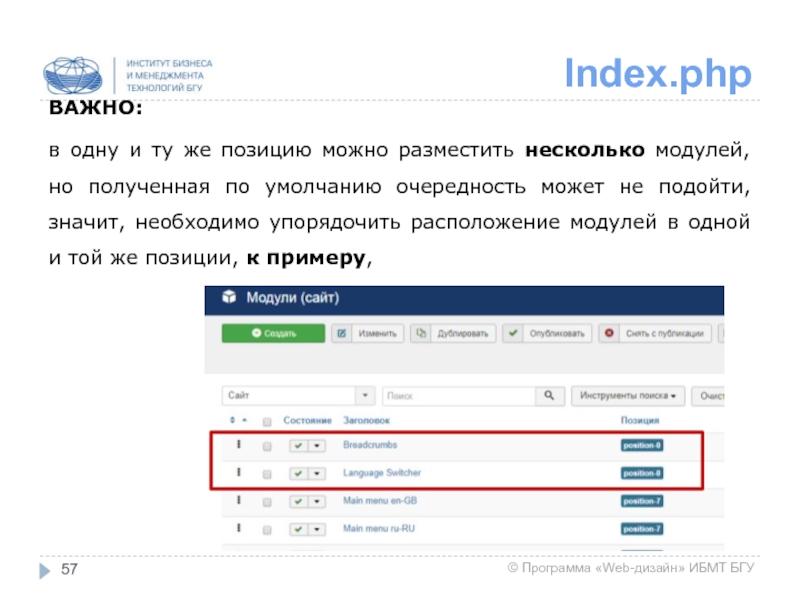This screenshot has width=800, height=600.
Task: Tick the checkbox for Main menu ru-RU row
Action: point(267,530)
